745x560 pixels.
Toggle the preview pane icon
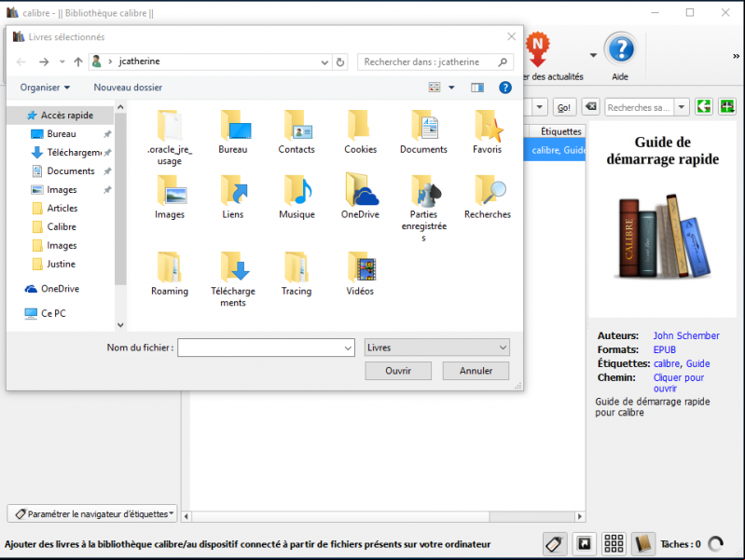(477, 88)
